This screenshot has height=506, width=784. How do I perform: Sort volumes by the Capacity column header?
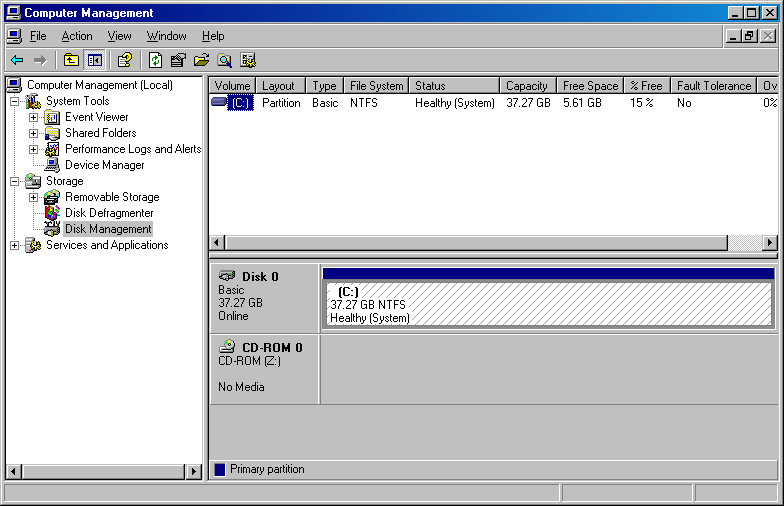click(526, 86)
